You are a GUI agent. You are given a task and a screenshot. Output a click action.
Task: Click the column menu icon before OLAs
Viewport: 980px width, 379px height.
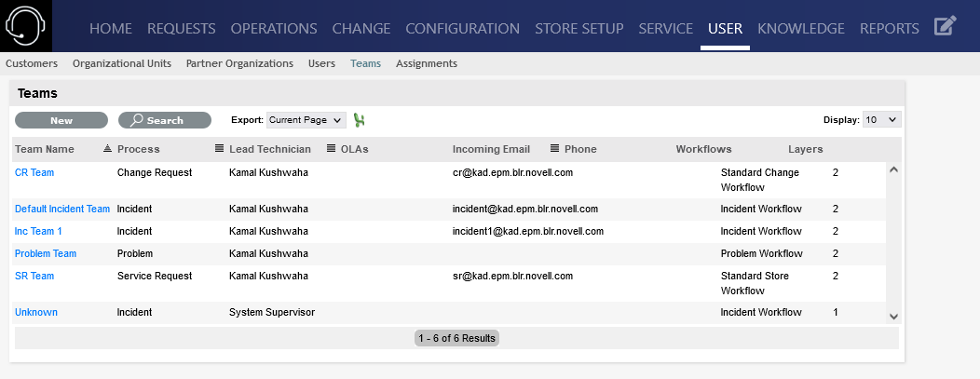point(332,149)
